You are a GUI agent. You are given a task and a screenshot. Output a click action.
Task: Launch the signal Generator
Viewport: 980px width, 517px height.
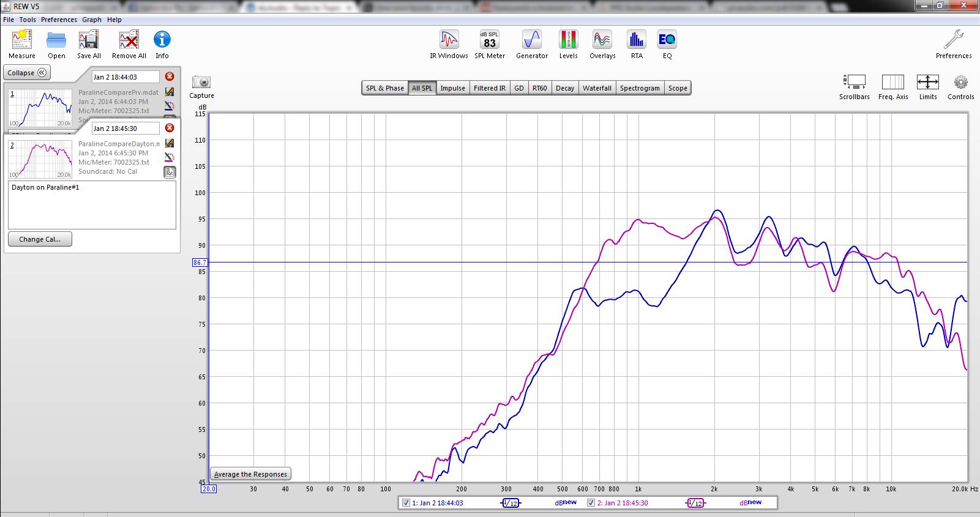pyautogui.click(x=531, y=40)
